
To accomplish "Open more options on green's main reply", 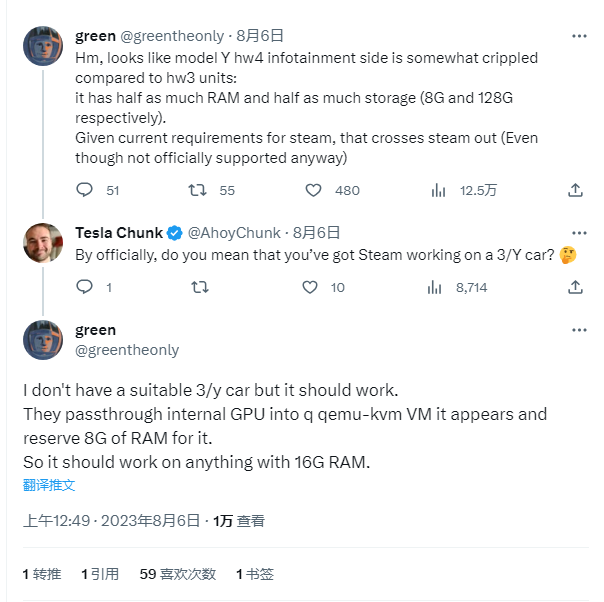I will click(x=579, y=330).
